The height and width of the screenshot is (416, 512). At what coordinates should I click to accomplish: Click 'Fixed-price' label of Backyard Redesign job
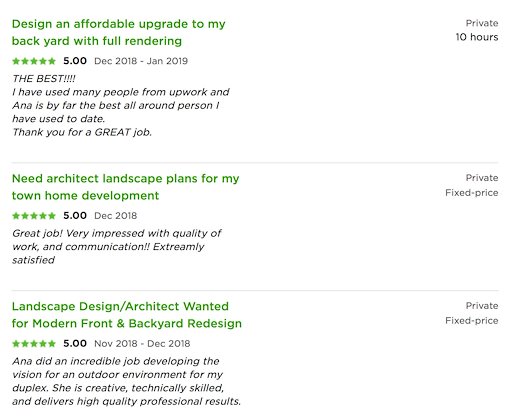click(472, 321)
